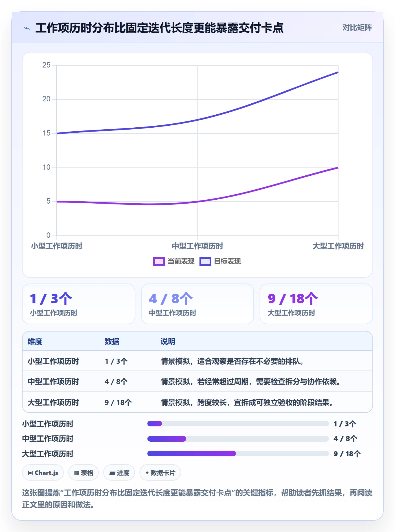Click the Chart.js chip icon
Image resolution: width=395 pixels, height=532 pixels.
pos(30,473)
